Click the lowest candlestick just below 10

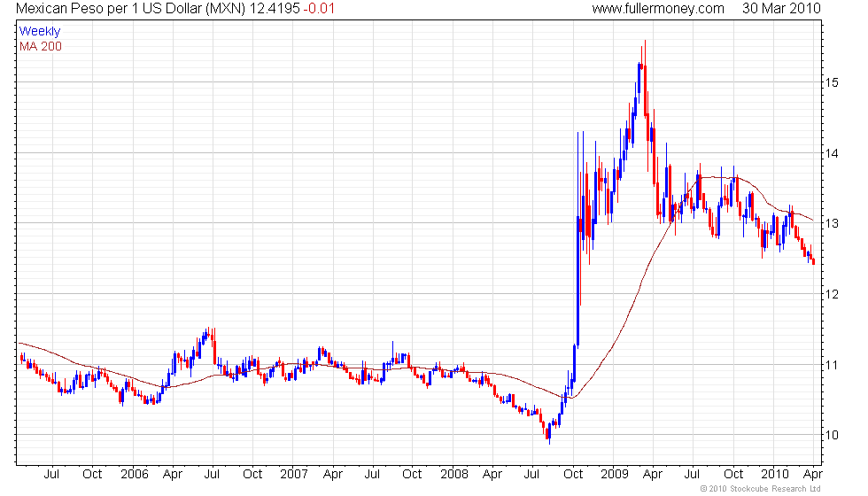click(x=549, y=433)
